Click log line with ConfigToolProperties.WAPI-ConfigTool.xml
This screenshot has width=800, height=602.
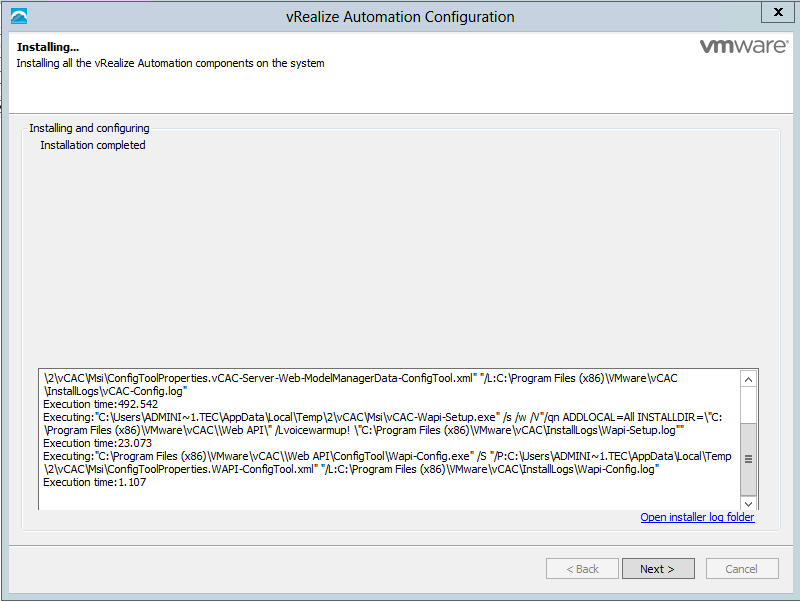pyautogui.click(x=351, y=469)
